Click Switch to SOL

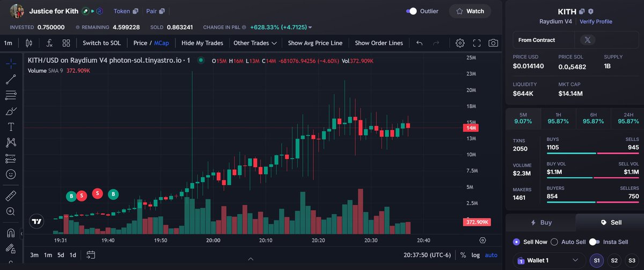(x=101, y=43)
